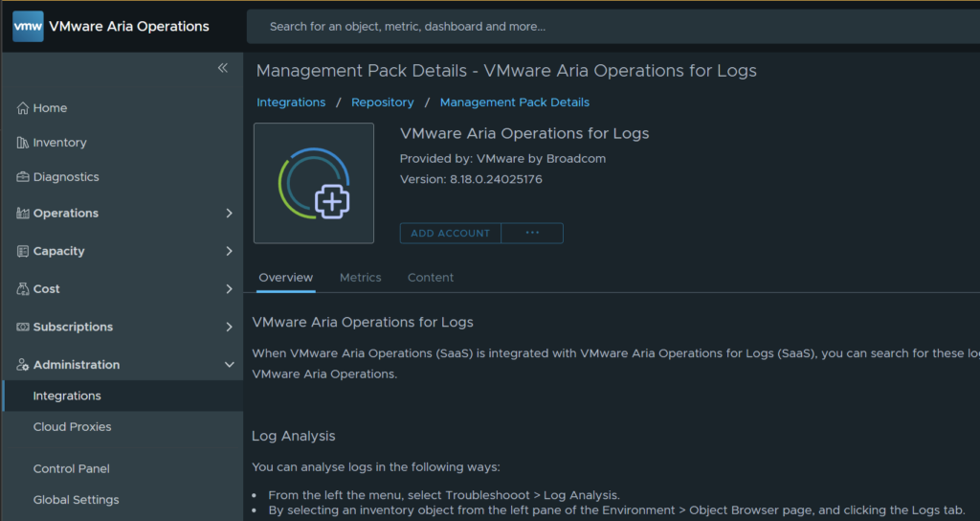
Task: Open the ellipsis more-actions dropdown
Action: (x=532, y=234)
